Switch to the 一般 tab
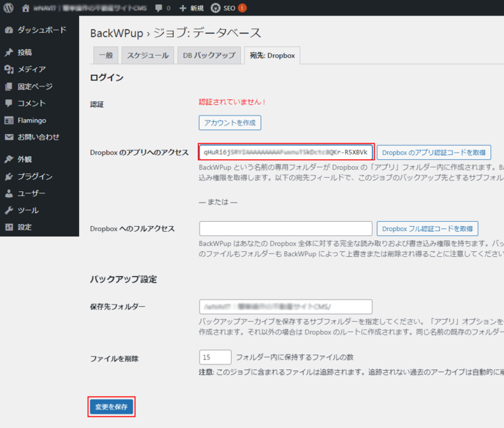The image size is (504, 428). tap(106, 56)
